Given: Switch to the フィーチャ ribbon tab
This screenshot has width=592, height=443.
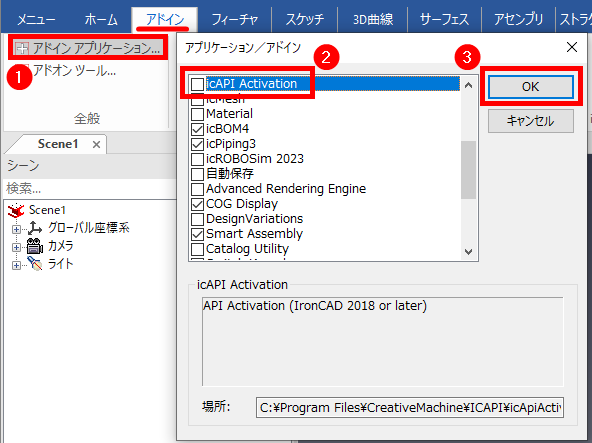Looking at the screenshot, I should 234,19.
